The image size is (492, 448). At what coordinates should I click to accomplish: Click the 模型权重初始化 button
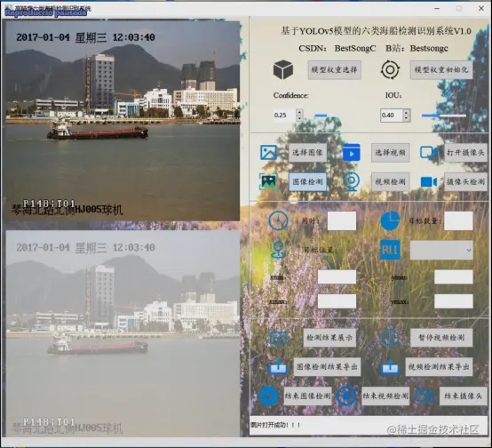[441, 69]
